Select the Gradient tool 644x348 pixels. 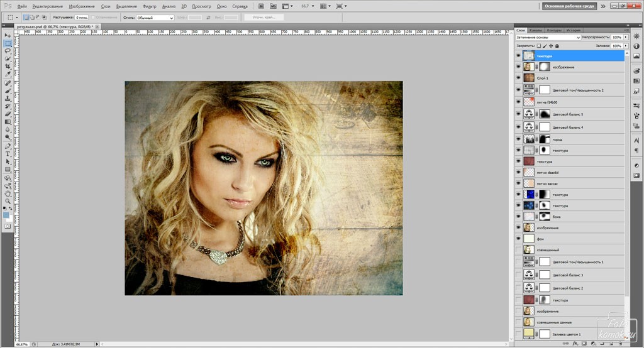pos(8,121)
